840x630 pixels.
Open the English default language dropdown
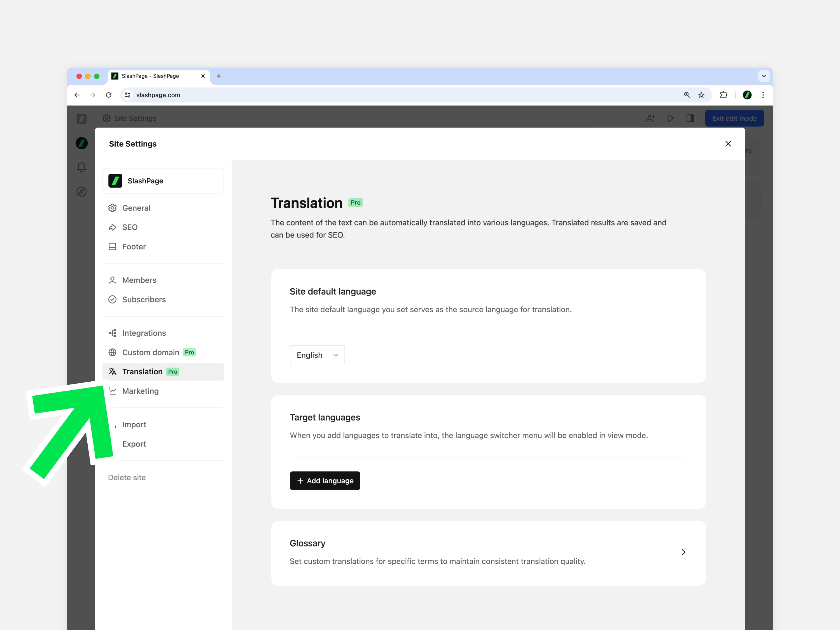coord(317,355)
